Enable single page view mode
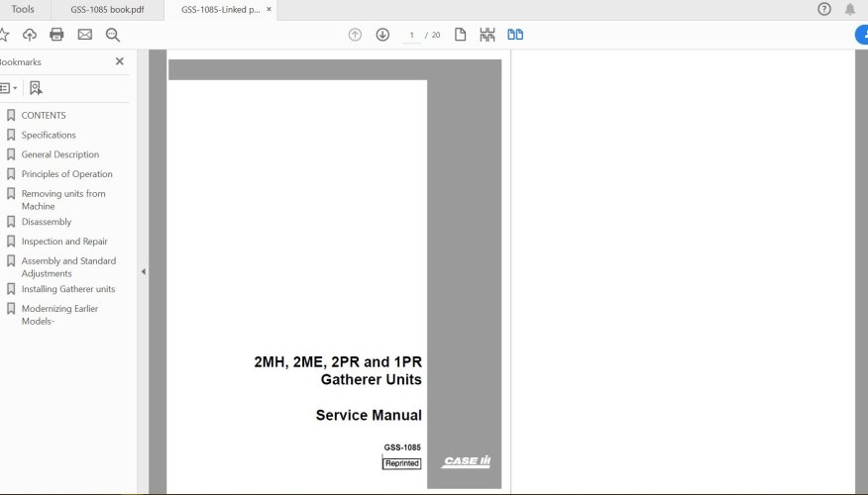The image size is (868, 495). tap(460, 35)
